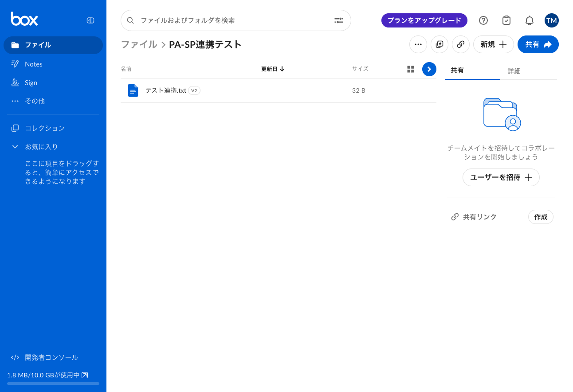
Task: Click the 32 B size value
Action: (359, 90)
